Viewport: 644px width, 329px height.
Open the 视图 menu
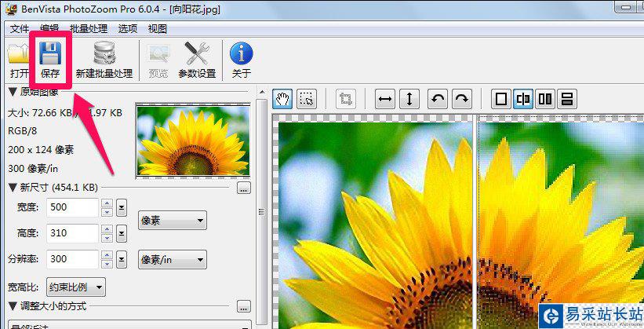(x=158, y=29)
